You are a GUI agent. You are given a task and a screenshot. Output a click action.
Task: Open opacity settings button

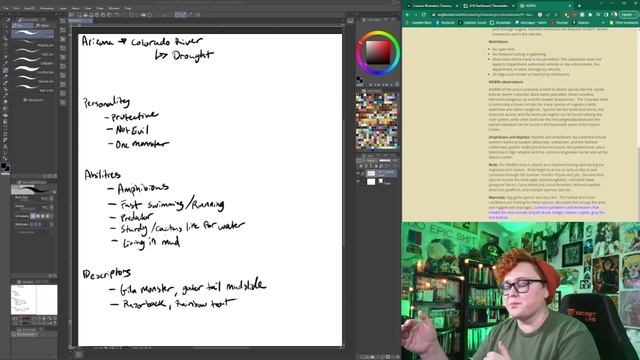coord(51,207)
